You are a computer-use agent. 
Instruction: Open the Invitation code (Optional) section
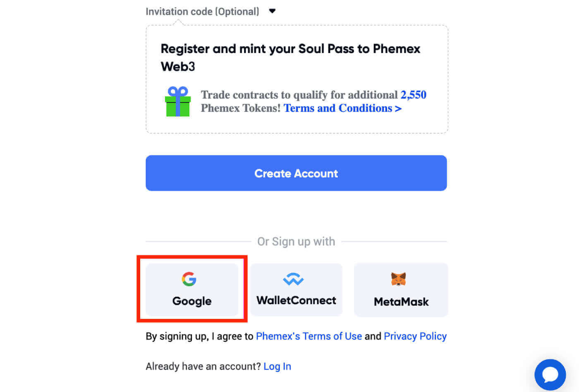pos(202,11)
